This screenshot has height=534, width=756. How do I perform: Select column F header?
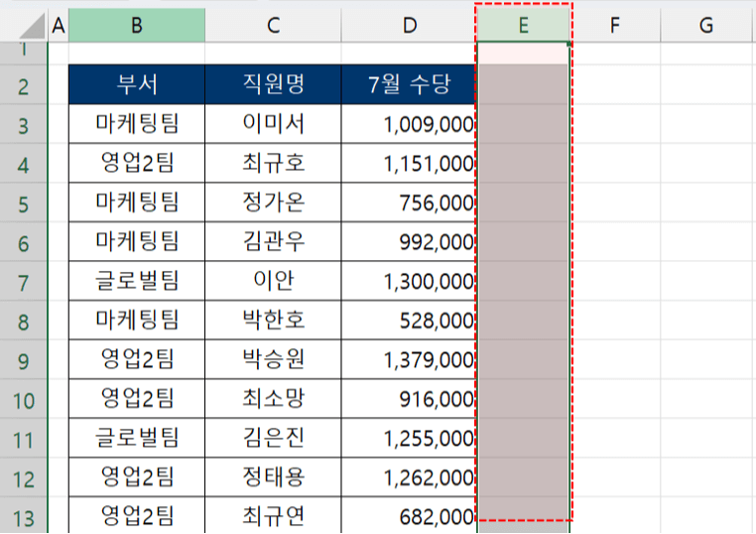pos(615,25)
